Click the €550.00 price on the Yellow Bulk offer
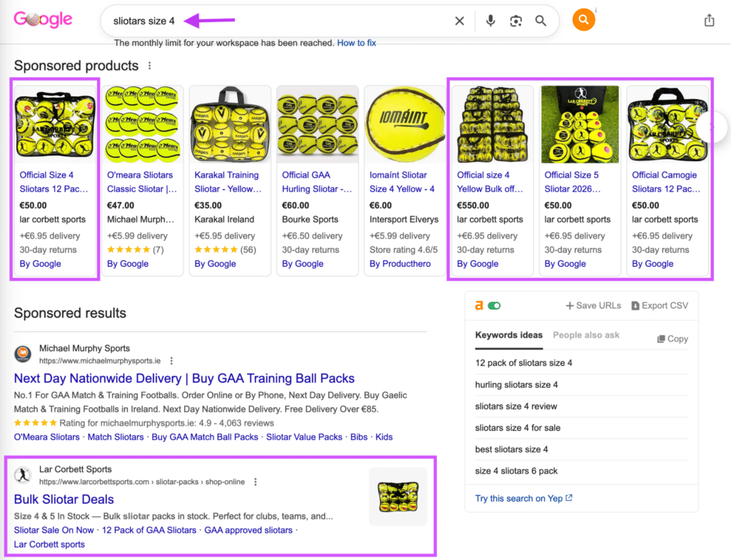Screen dimensions: 731x560 click(473, 205)
